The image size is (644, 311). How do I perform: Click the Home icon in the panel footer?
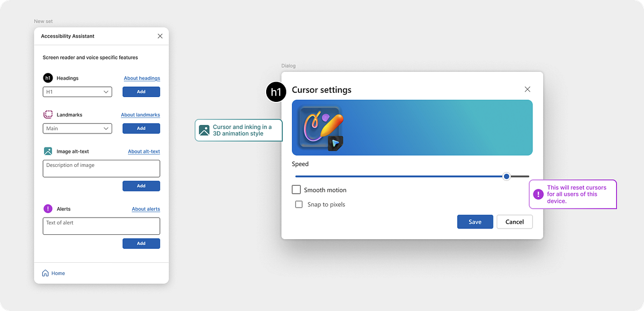pos(46,273)
